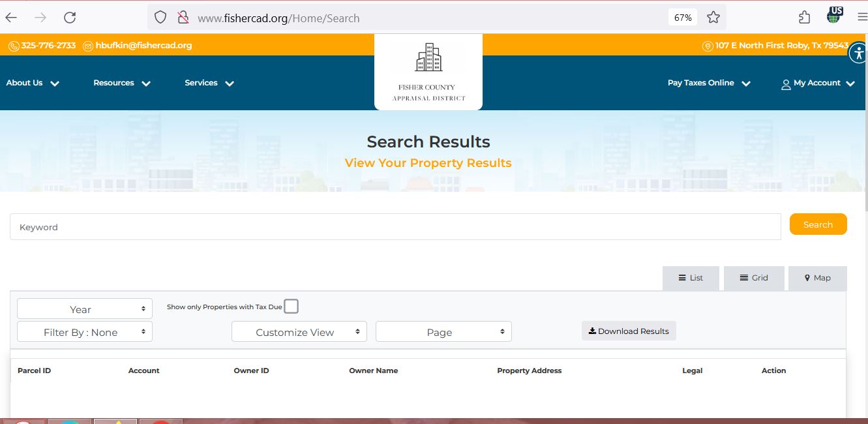Click the shield tracking protection icon
868x424 pixels.
(x=160, y=18)
